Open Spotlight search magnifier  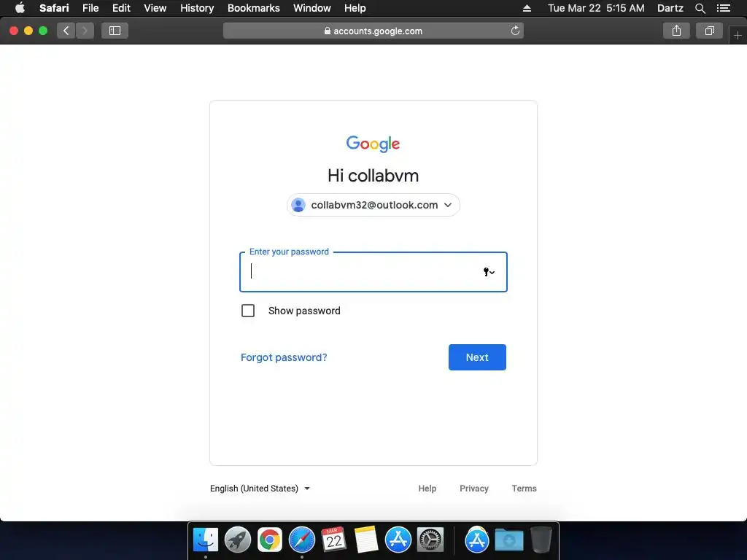pos(700,8)
